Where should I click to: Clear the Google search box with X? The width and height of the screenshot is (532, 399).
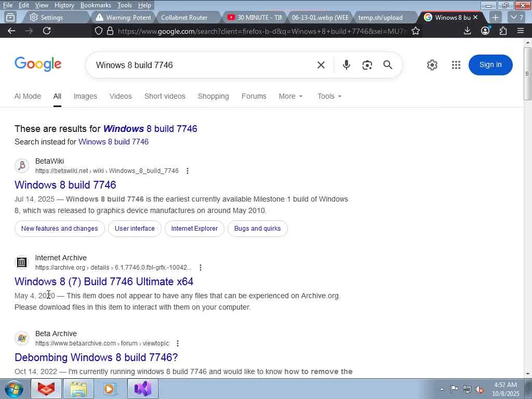tap(321, 65)
